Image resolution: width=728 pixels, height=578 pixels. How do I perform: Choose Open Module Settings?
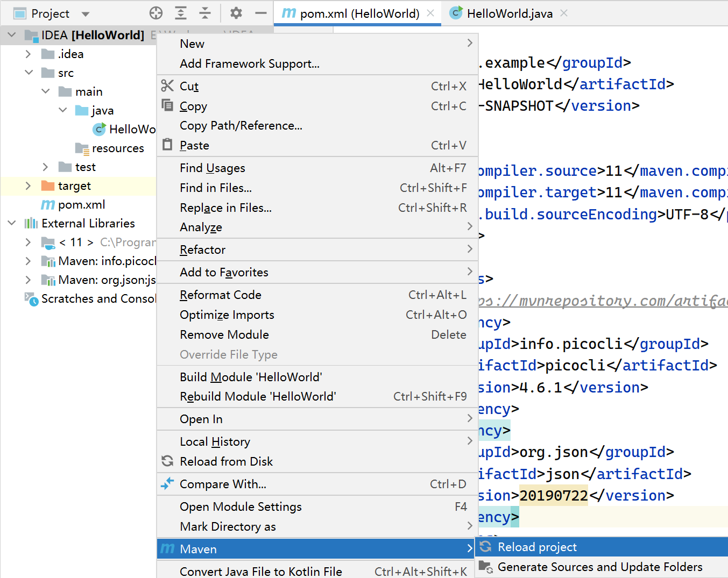coord(317,506)
